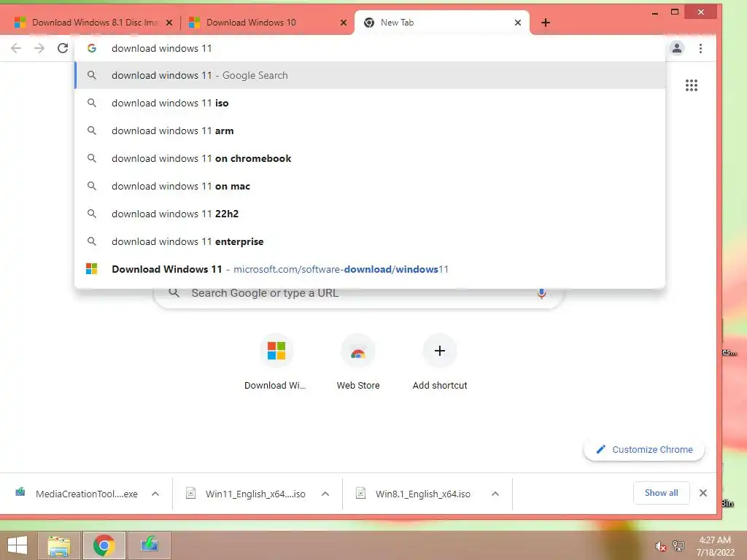
Task: Click Customize Chrome button
Action: pos(644,449)
